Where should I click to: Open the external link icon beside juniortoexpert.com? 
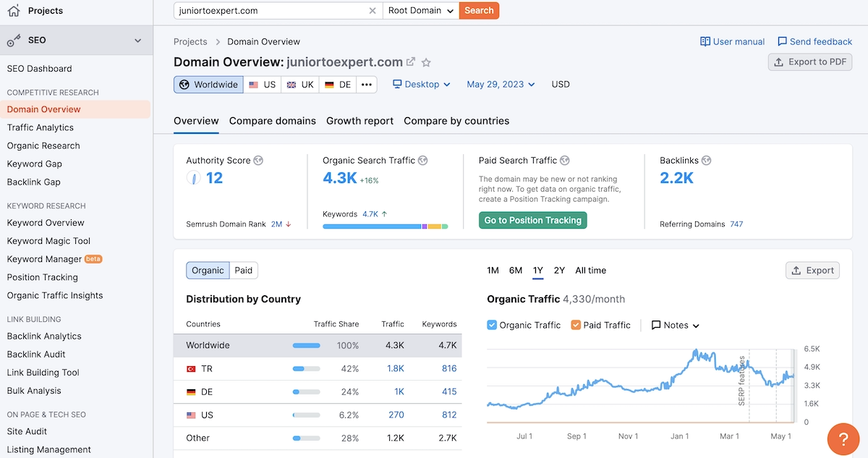[x=411, y=62]
